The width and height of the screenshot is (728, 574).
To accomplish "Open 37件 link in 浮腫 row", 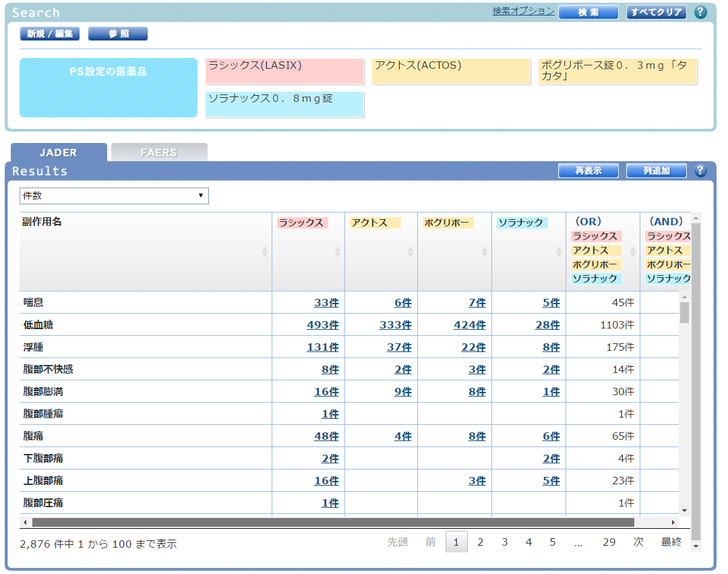I will point(399,347).
